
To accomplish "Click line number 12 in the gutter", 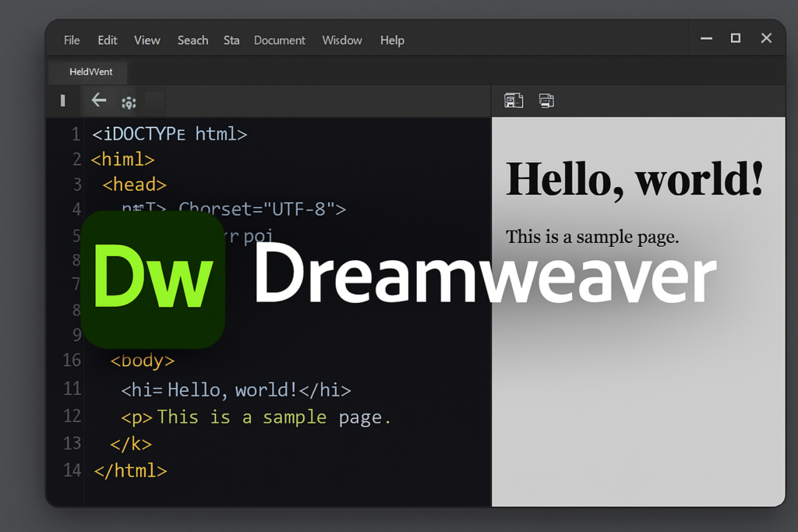I will tap(72, 416).
